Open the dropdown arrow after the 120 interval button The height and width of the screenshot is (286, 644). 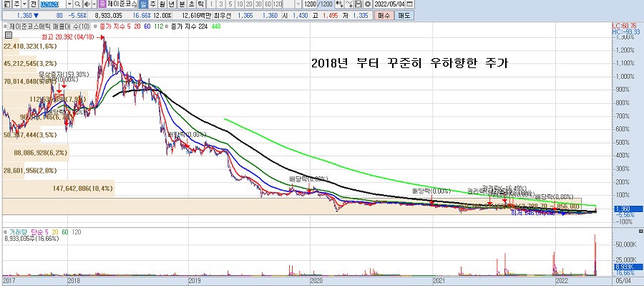pyautogui.click(x=298, y=4)
